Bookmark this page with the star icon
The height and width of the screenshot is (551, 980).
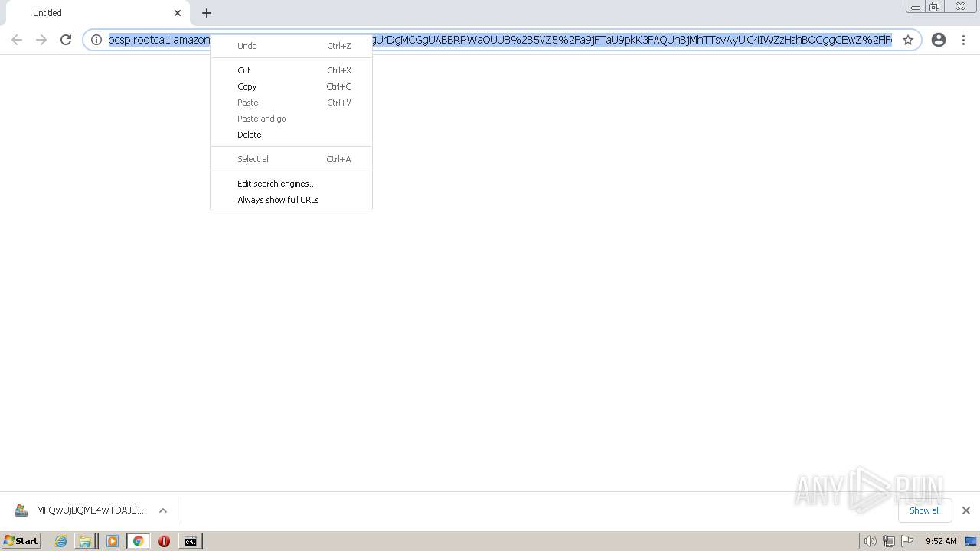[908, 40]
